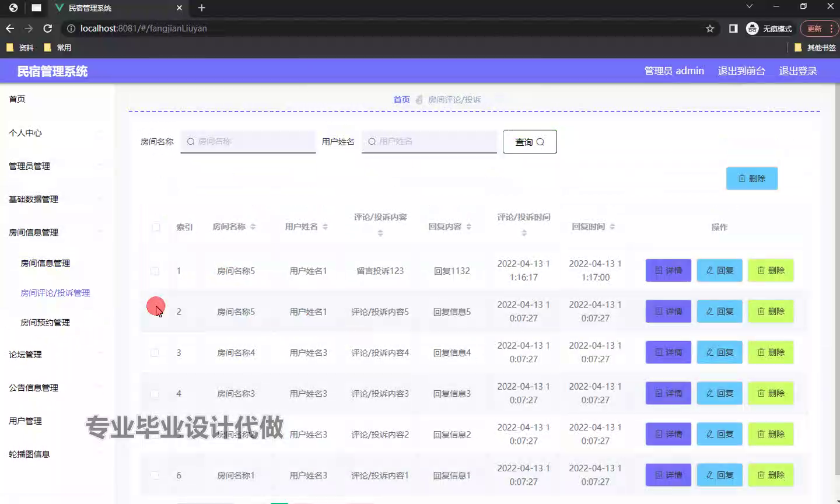This screenshot has height=504, width=840.
Task: Click 退出登录 in the header
Action: 798,71
